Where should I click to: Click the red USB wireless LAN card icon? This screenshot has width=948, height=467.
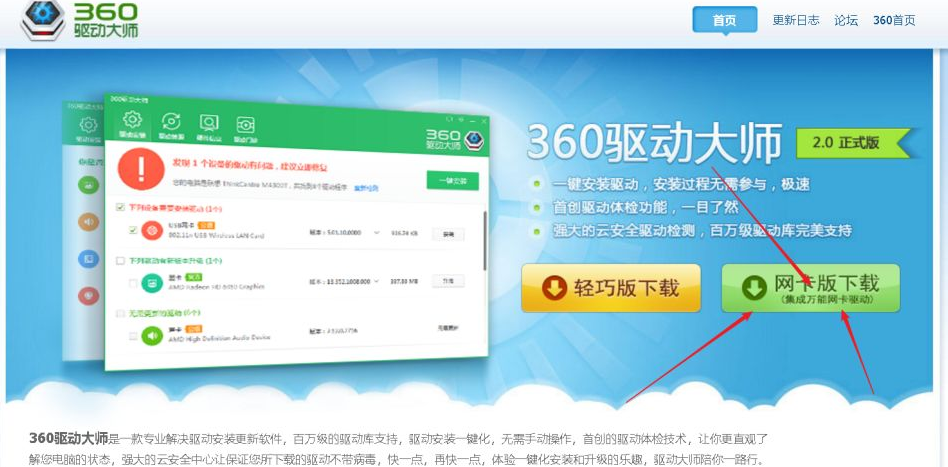(x=151, y=232)
